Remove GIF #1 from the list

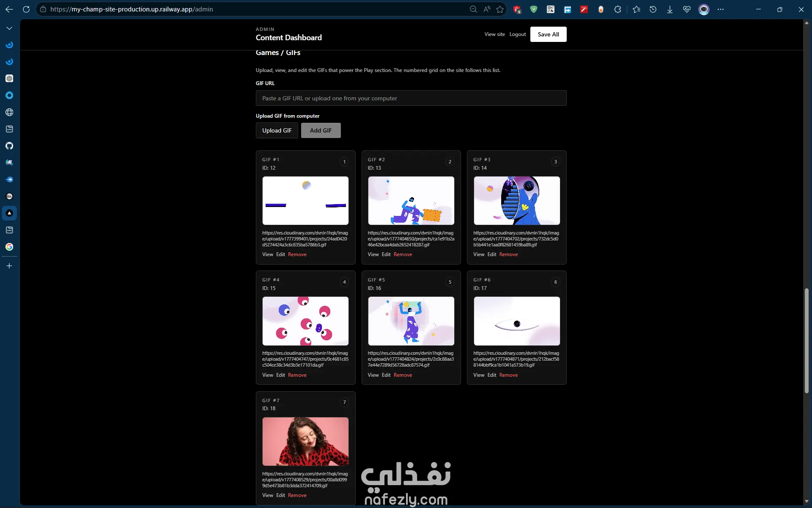297,254
